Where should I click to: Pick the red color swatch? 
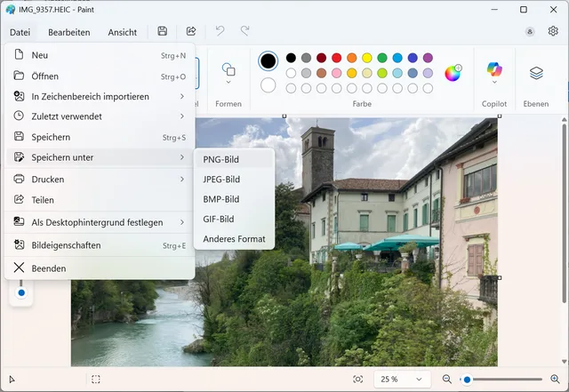pyautogui.click(x=336, y=58)
